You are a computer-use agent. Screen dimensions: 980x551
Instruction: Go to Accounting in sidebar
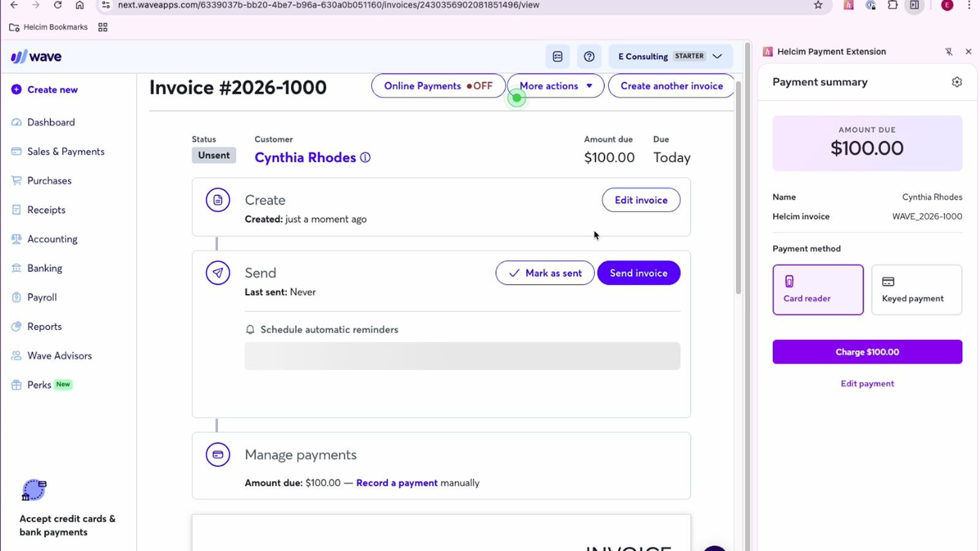point(52,239)
